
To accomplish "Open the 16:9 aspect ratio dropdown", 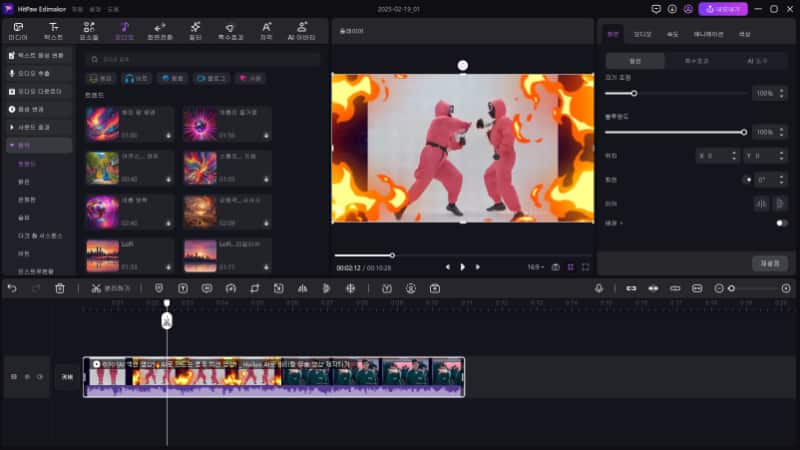I will pyautogui.click(x=536, y=267).
